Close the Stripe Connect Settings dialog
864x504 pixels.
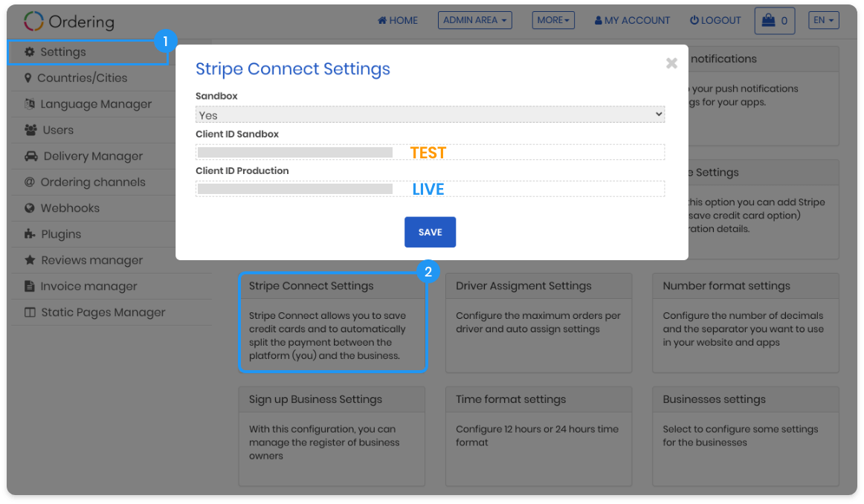coord(671,63)
